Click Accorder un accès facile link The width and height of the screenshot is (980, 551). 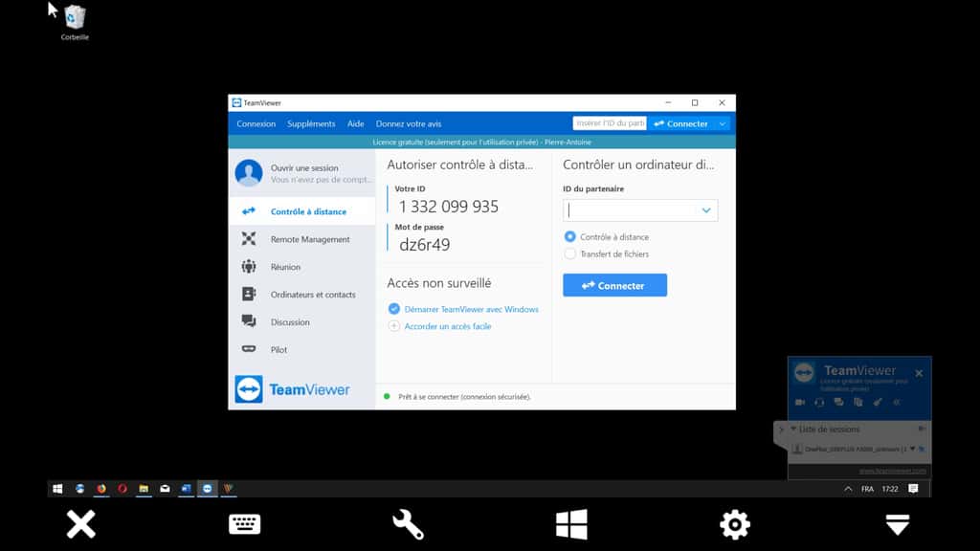coord(448,326)
